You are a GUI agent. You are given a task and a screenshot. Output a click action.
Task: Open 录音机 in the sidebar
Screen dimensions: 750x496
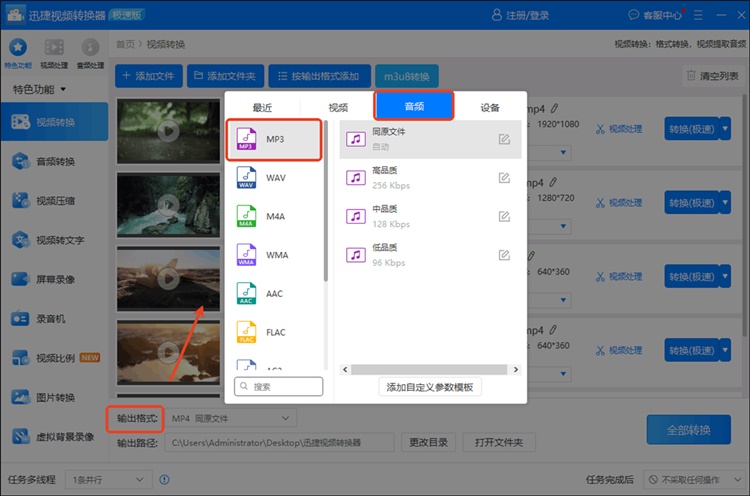point(54,319)
